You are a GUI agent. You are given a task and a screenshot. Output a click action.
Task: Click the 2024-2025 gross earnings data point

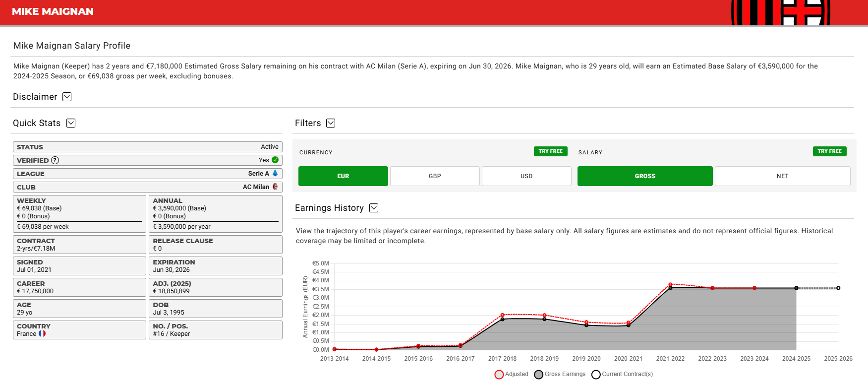click(x=796, y=288)
